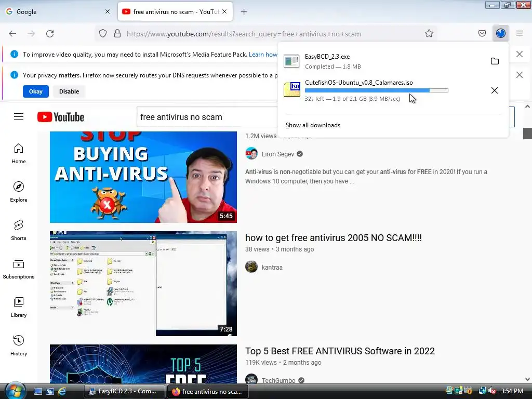
Task: Show all downloads
Action: click(x=313, y=125)
